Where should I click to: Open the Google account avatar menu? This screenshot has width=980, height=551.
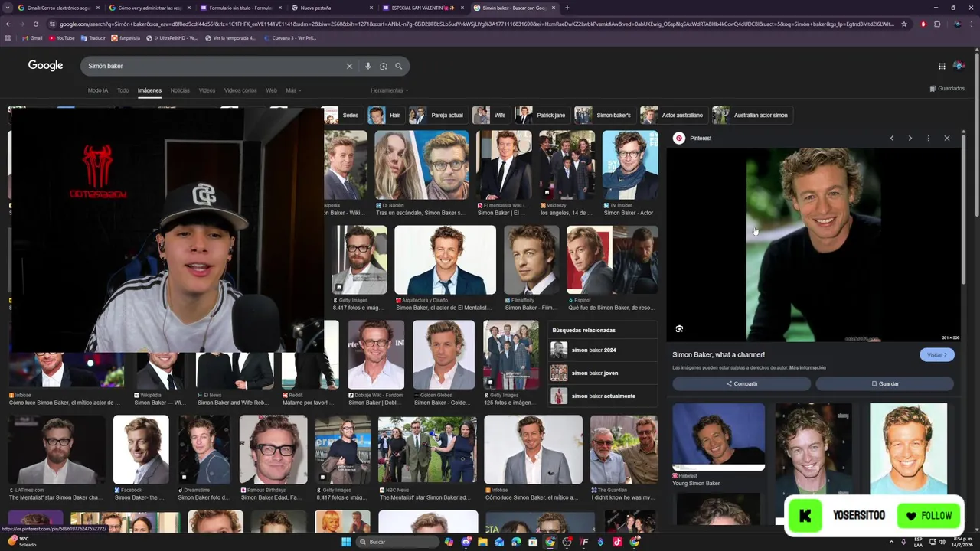point(958,66)
